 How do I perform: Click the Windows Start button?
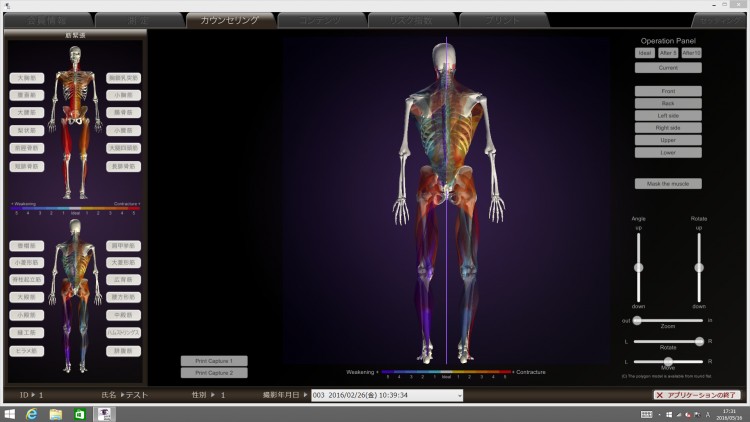(9, 413)
